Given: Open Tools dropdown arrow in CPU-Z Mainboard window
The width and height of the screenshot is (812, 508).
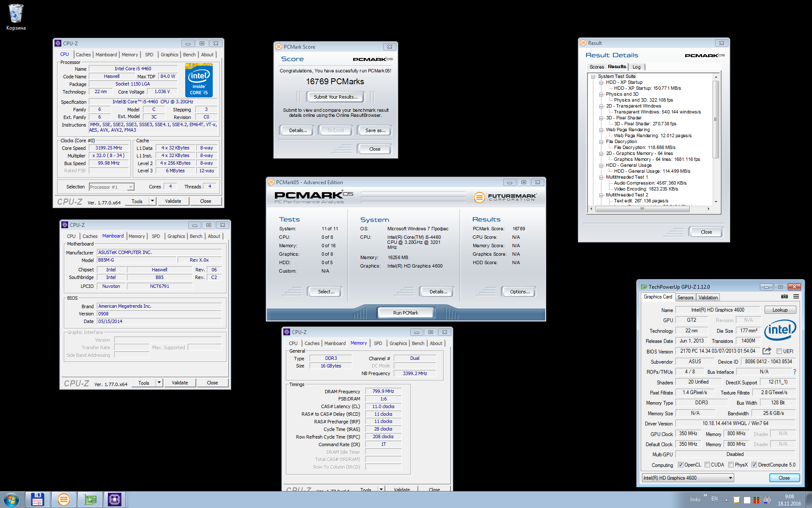Looking at the screenshot, I should (159, 383).
